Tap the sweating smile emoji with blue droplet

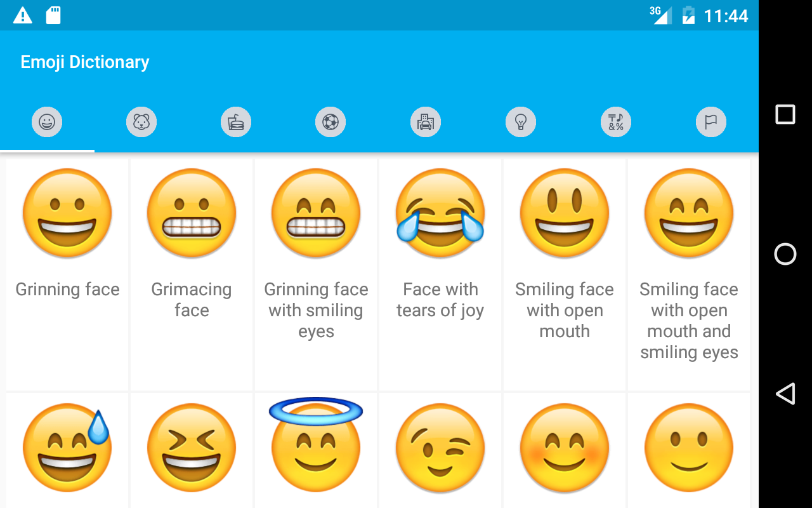point(67,450)
